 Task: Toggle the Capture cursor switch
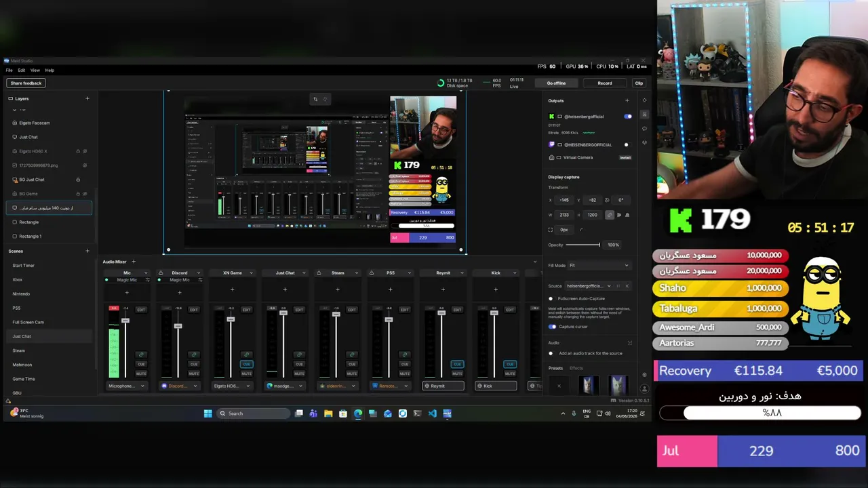click(x=552, y=327)
